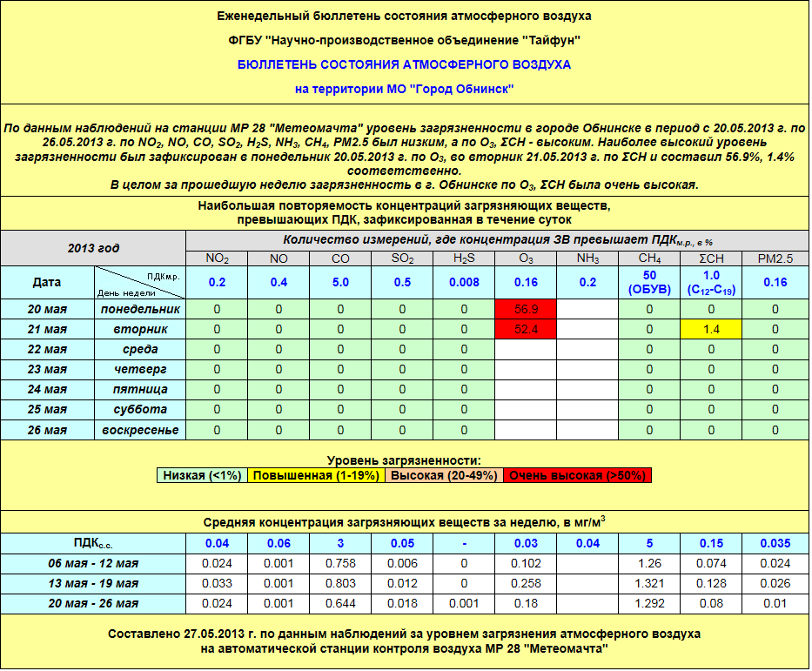This screenshot has width=812, height=671.
Task: Click the red 56.9 ozone cell
Action: pyautogui.click(x=526, y=309)
